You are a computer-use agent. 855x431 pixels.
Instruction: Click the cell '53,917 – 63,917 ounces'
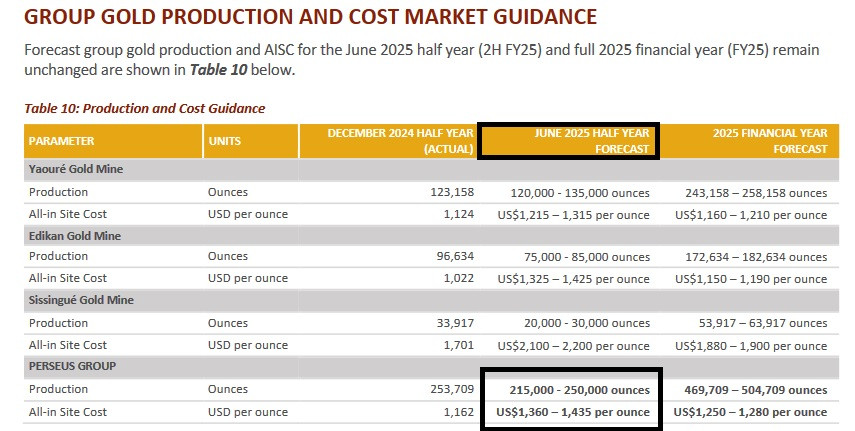point(763,324)
